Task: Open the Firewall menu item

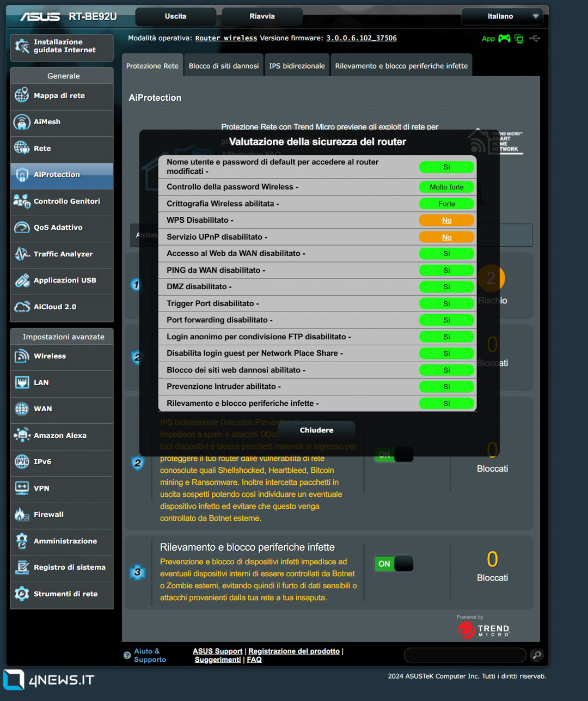Action: [62, 515]
